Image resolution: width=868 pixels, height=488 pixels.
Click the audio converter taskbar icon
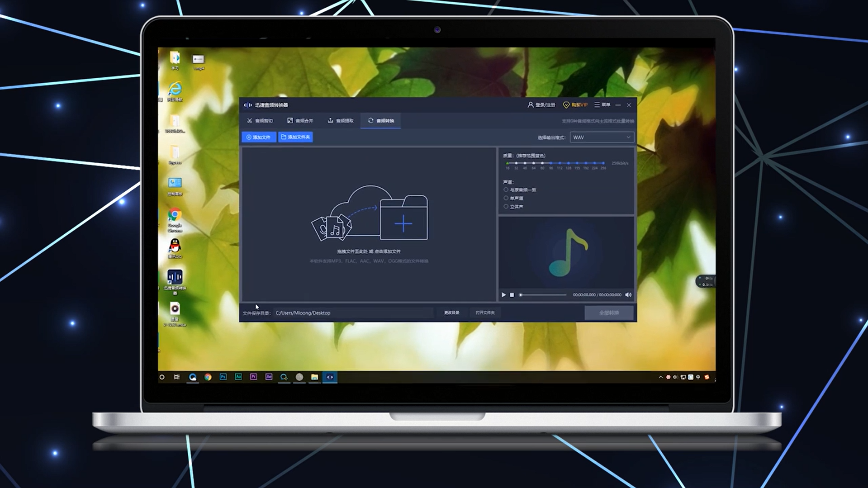pos(330,377)
